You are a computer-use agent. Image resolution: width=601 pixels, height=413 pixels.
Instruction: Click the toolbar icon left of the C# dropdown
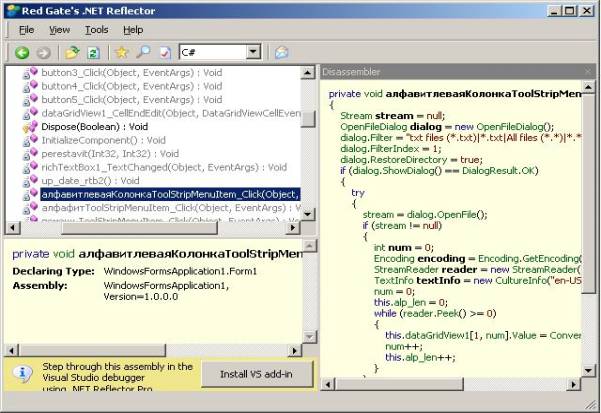point(165,52)
